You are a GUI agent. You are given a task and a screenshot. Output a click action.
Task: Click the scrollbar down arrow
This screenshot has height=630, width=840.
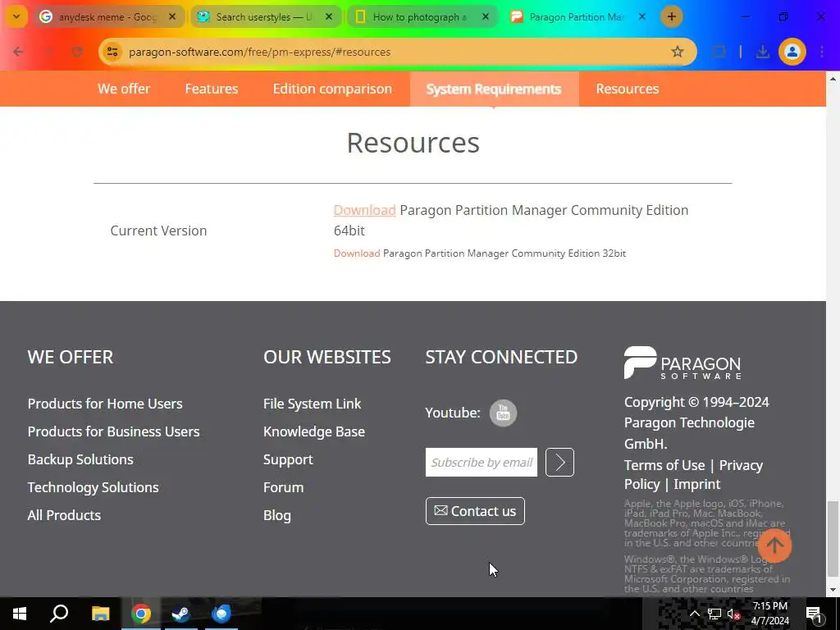click(833, 591)
